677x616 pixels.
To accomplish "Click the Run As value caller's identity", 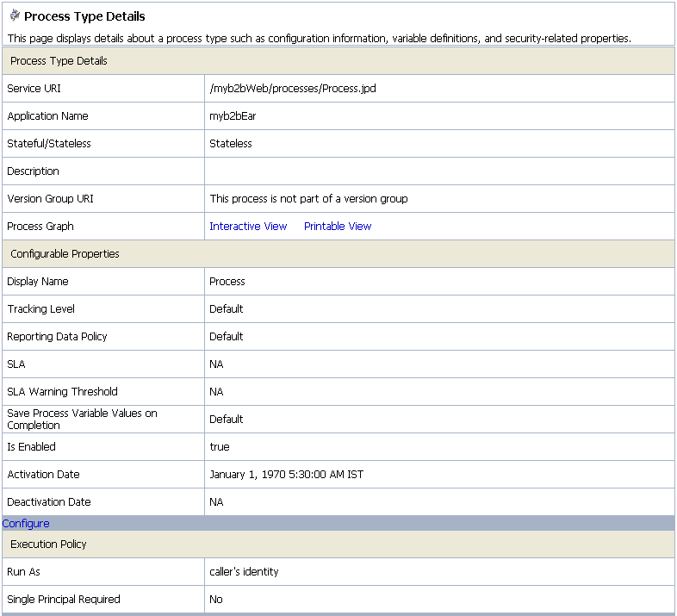I will pyautogui.click(x=244, y=571).
